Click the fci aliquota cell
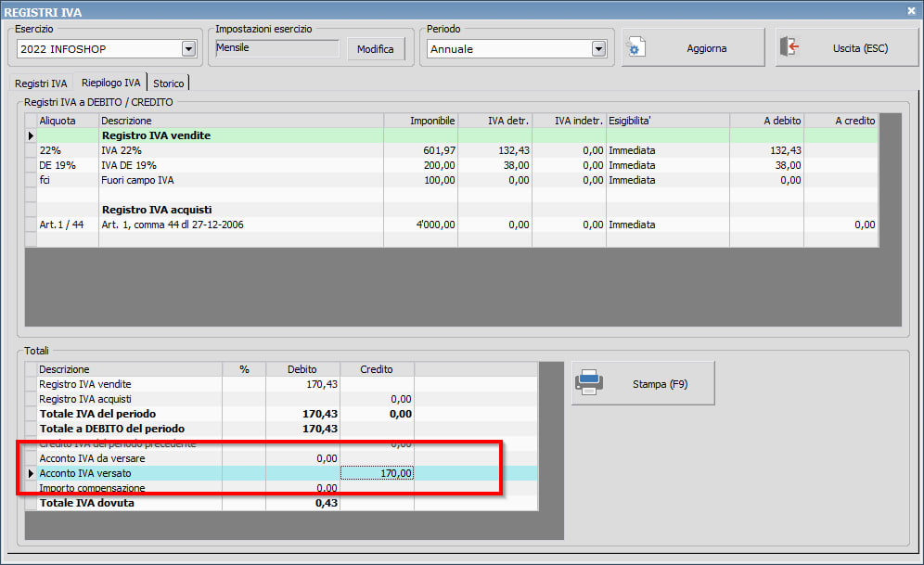Image resolution: width=924 pixels, height=565 pixels. click(68, 180)
